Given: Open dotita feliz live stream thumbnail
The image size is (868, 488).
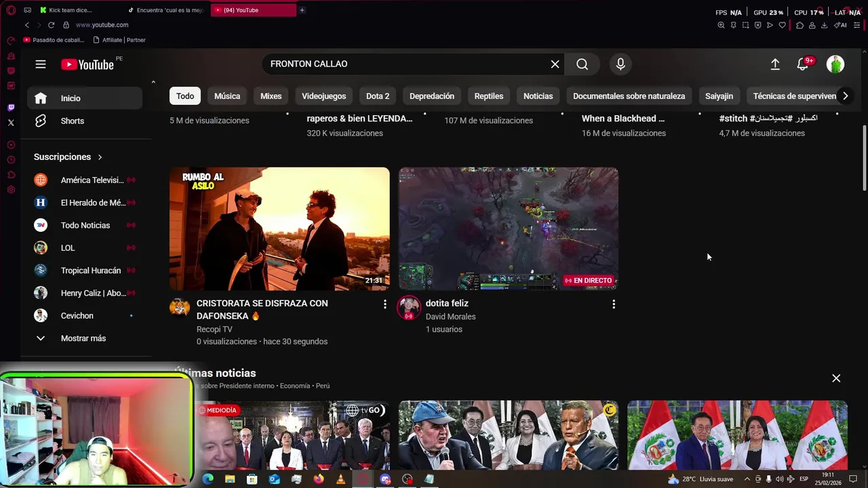Looking at the screenshot, I should [x=509, y=229].
